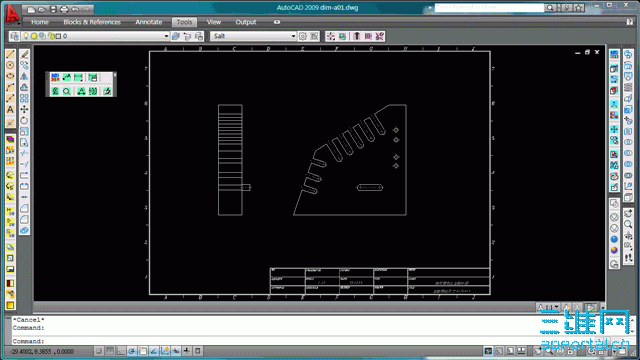
Task: Toggle Dynamic UCS in status bar
Action: [x=165, y=351]
